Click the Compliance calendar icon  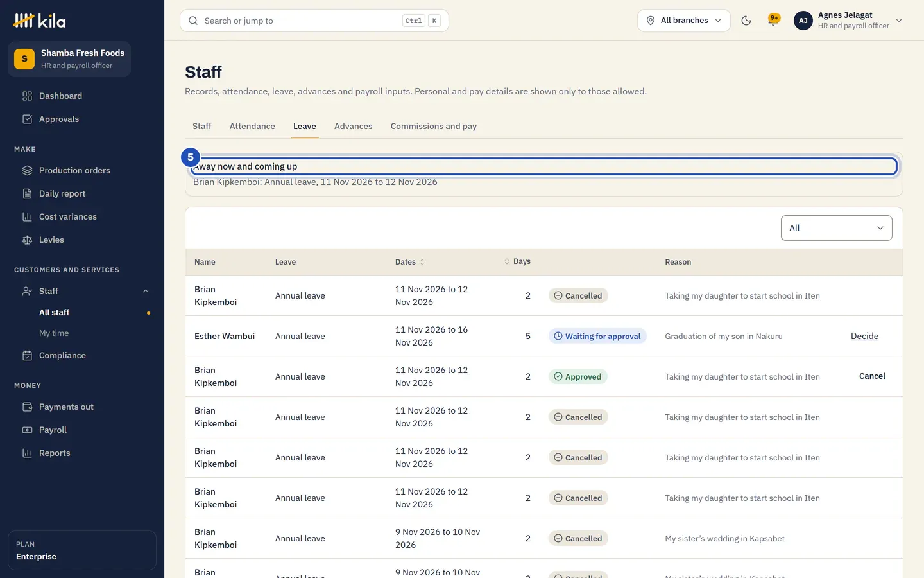pyautogui.click(x=27, y=356)
